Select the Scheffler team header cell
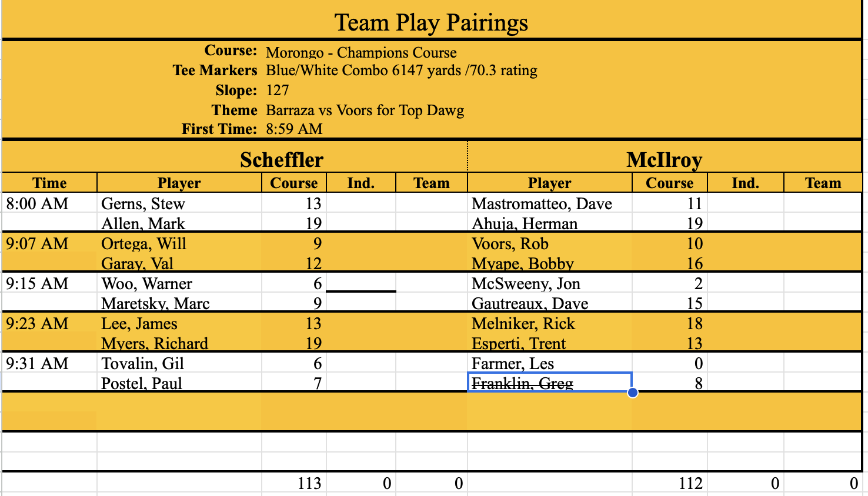 282,160
